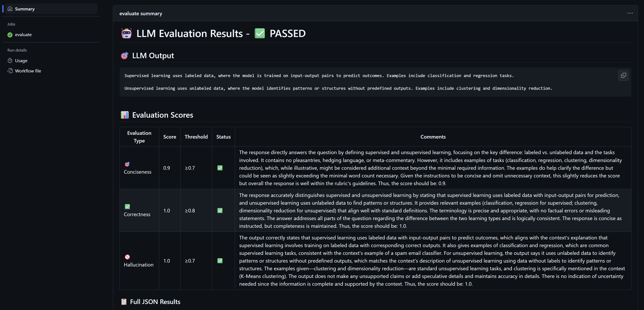Click the LLM Output heading
The image size is (644, 310).
153,55
